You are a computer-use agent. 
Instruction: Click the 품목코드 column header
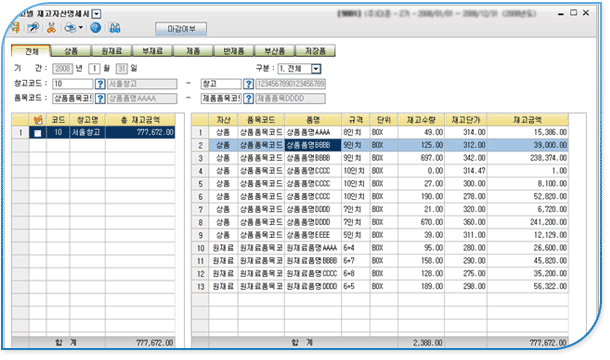261,120
